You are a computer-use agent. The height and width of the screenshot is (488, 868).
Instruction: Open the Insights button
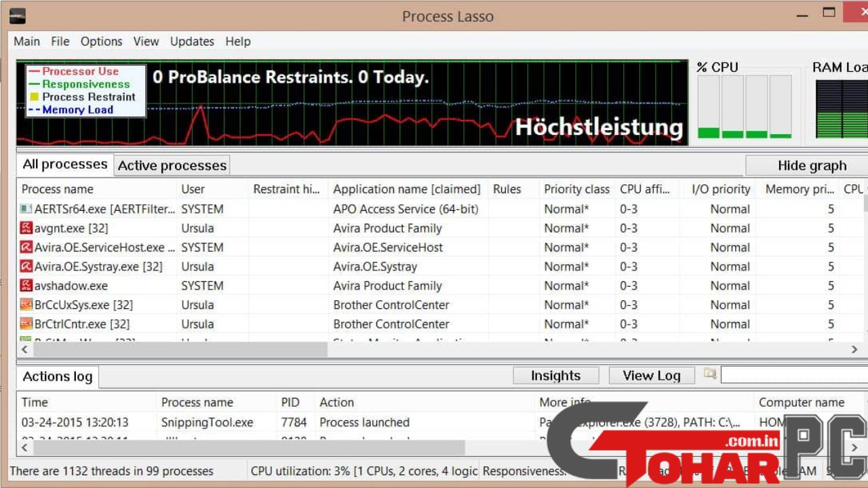pos(555,375)
